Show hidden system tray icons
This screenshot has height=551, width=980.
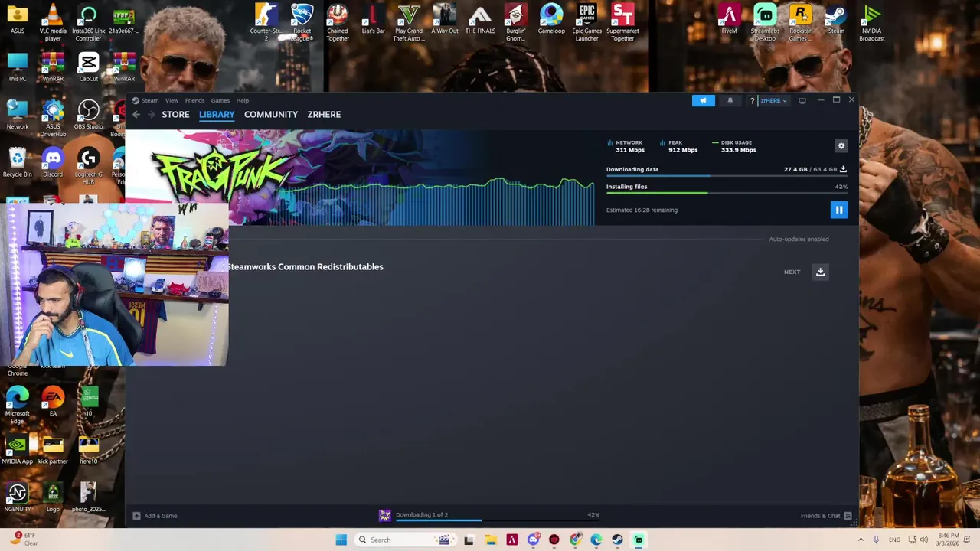coord(860,540)
